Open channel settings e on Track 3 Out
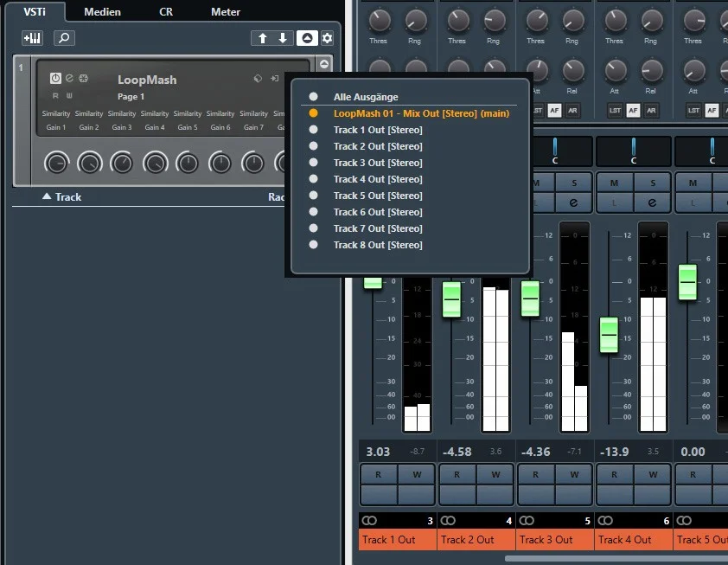728x565 pixels. 574,202
